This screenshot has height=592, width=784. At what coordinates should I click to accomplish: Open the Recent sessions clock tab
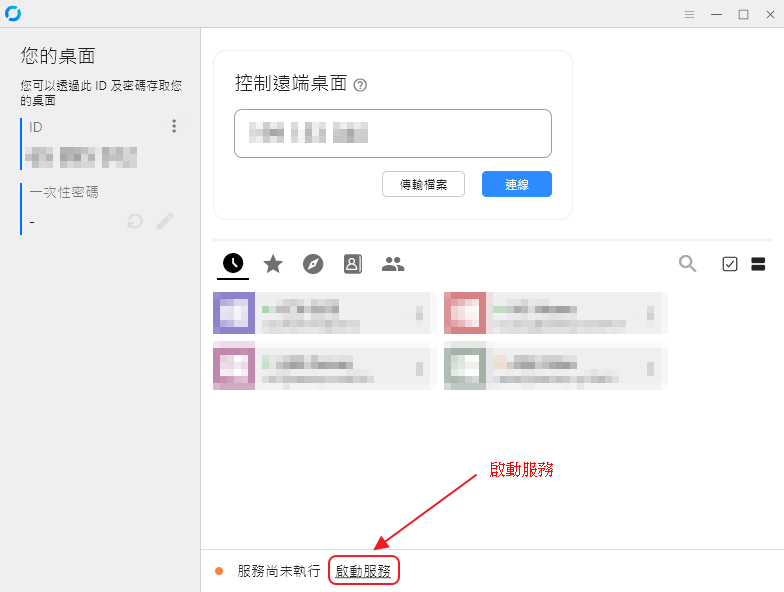point(233,263)
